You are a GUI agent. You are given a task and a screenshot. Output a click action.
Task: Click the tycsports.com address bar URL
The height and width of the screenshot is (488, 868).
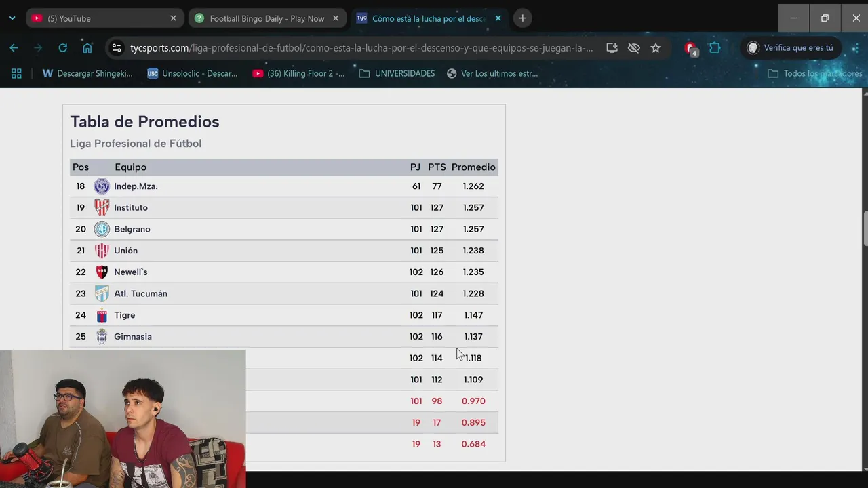[x=361, y=48]
